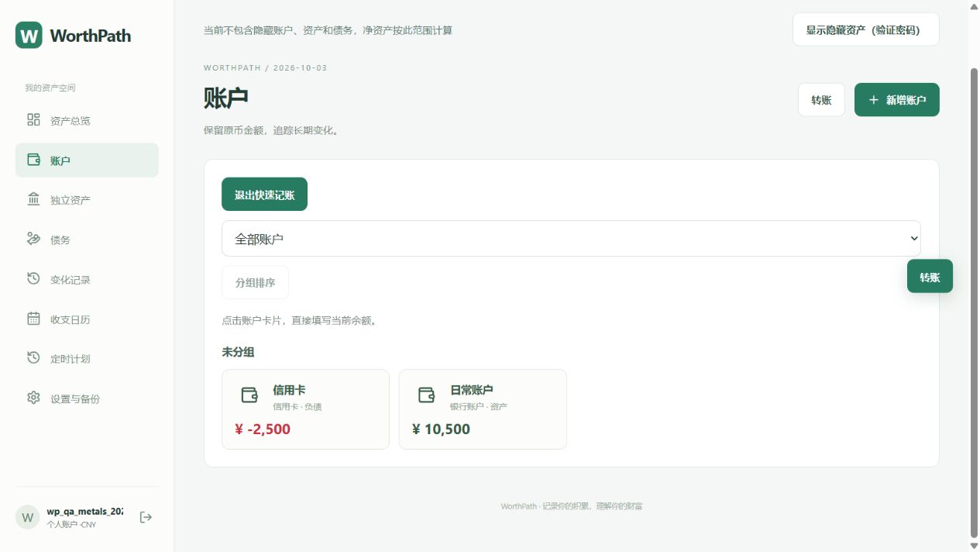Click the 银行账户 · 资产 subtitle

point(479,406)
